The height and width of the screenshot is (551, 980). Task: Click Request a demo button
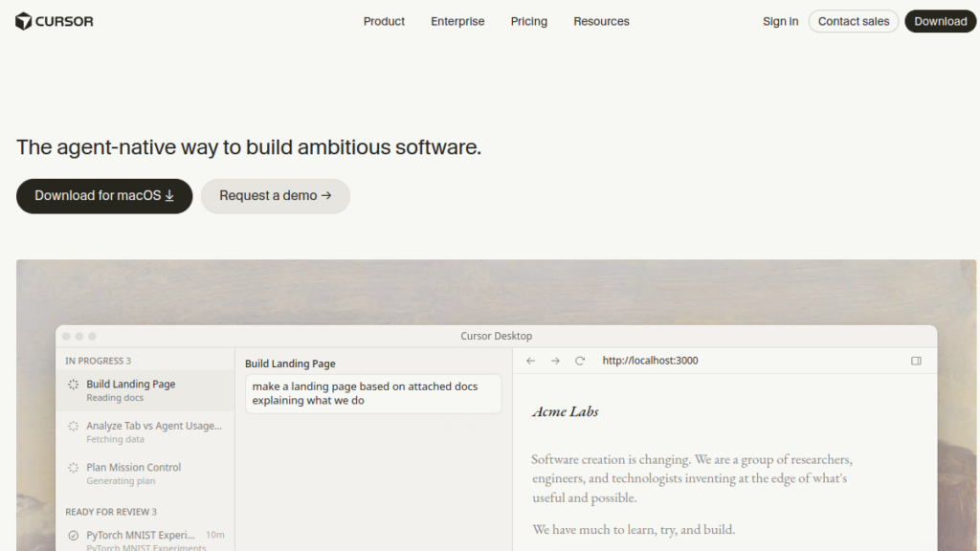click(x=275, y=196)
